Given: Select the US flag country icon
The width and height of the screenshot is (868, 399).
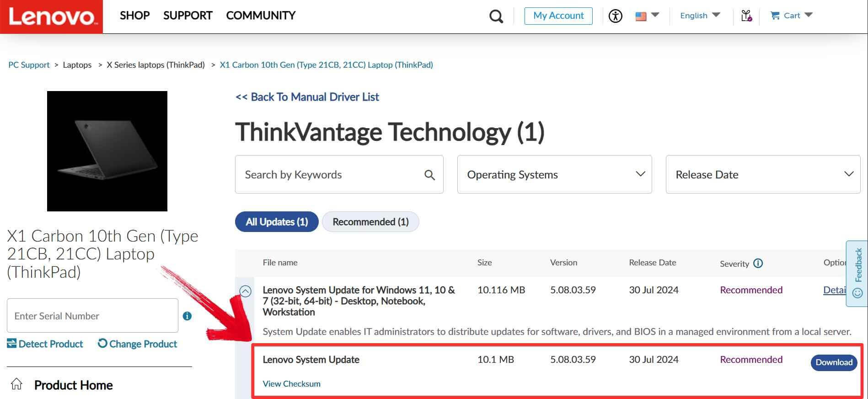Looking at the screenshot, I should (x=641, y=16).
